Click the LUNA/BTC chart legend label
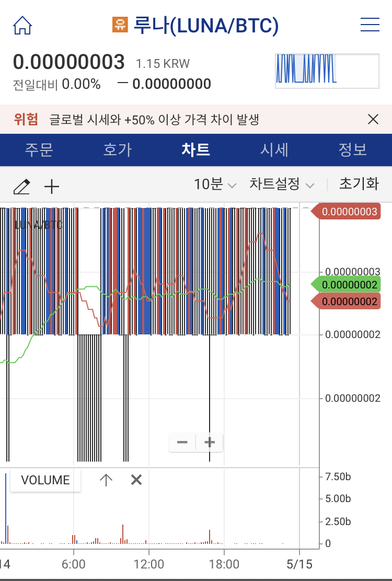The image size is (392, 581). coord(38,225)
